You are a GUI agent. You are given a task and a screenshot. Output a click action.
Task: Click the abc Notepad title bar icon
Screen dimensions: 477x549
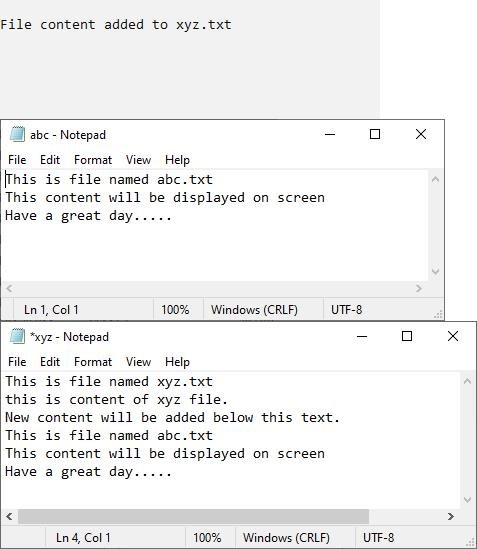(17, 134)
